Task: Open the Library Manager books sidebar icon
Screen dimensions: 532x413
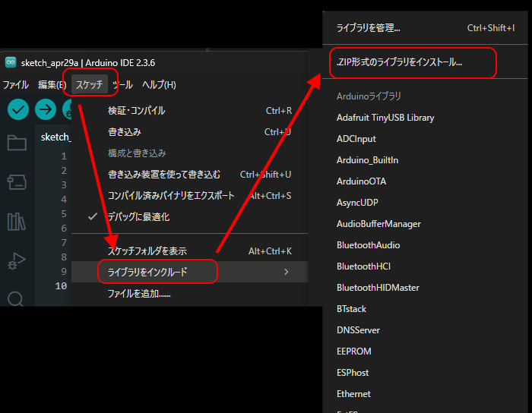Action: pyautogui.click(x=16, y=222)
